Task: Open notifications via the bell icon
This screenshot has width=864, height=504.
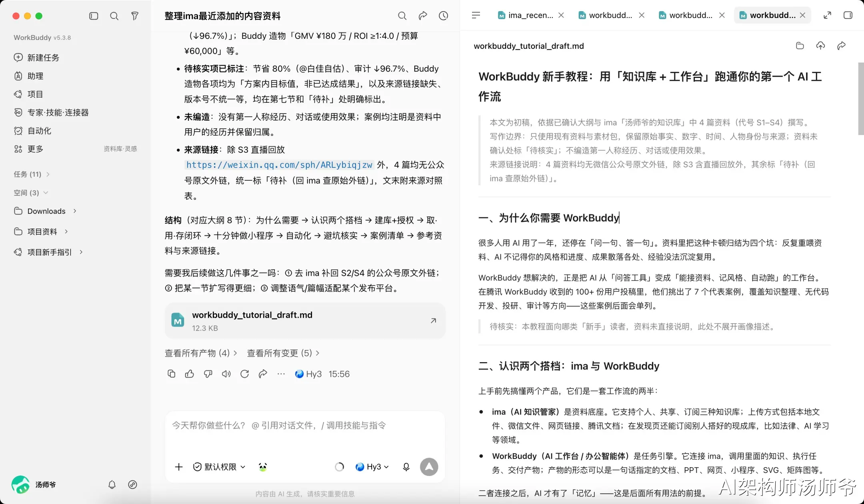Action: point(112,484)
